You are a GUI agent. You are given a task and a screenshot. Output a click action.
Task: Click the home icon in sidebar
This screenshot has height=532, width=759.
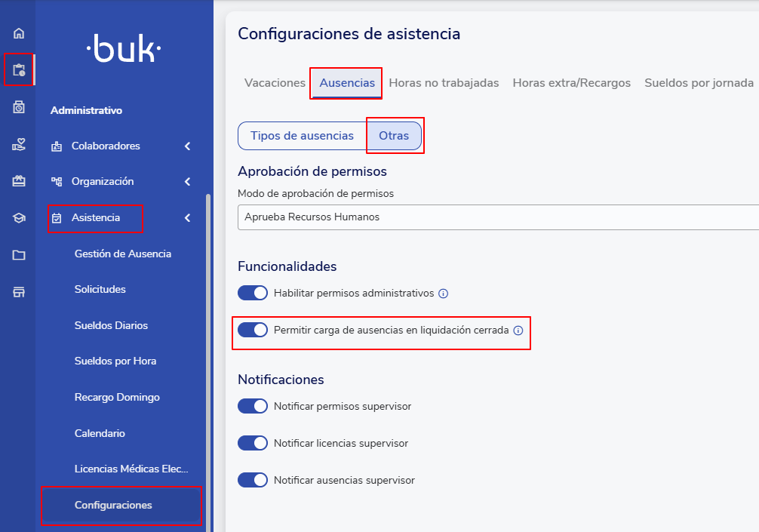tap(19, 33)
